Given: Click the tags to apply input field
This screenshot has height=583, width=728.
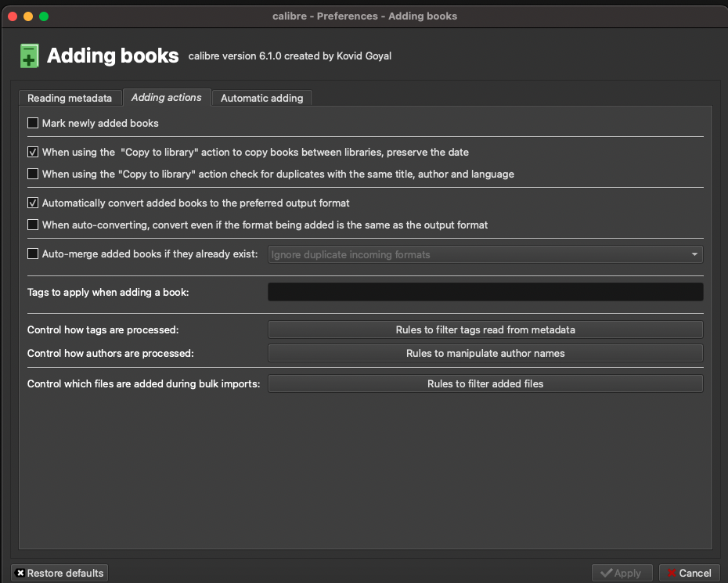Looking at the screenshot, I should click(x=485, y=292).
